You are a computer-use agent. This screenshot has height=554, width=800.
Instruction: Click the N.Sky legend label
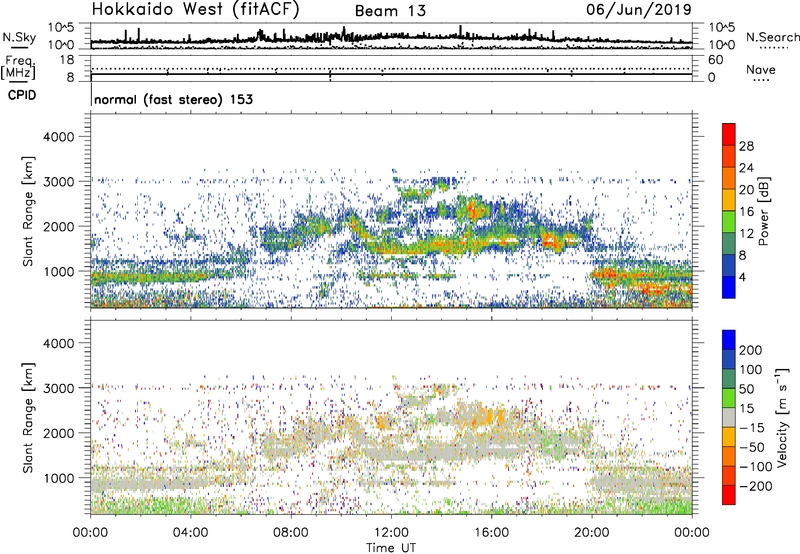pos(19,37)
